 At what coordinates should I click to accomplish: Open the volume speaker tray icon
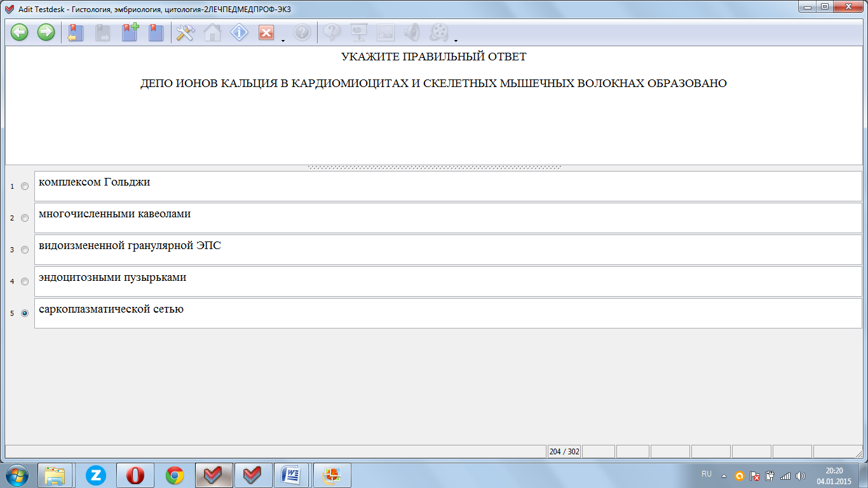pos(801,475)
